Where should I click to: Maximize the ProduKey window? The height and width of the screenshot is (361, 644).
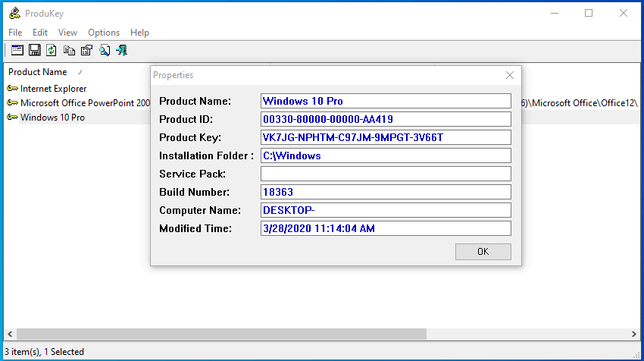pyautogui.click(x=589, y=13)
